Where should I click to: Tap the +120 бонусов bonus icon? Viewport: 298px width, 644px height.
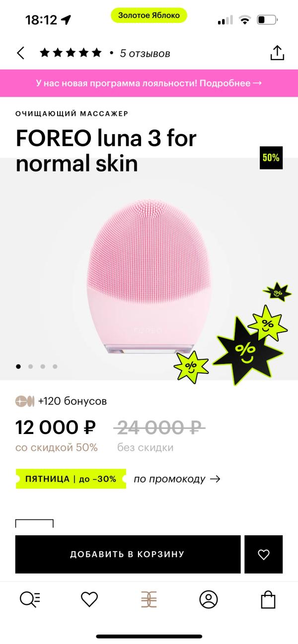[25, 401]
